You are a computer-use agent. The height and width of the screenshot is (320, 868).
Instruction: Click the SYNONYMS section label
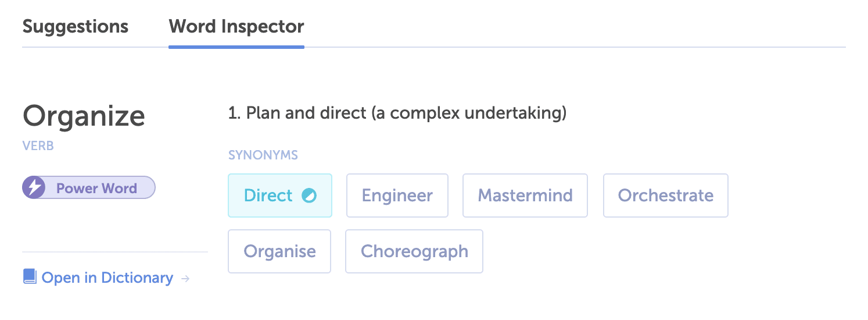click(263, 155)
